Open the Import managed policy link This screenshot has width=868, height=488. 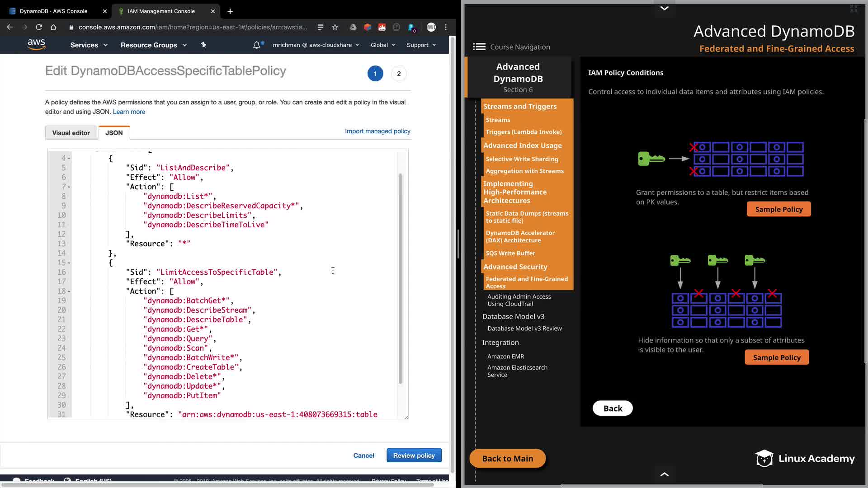tap(377, 131)
